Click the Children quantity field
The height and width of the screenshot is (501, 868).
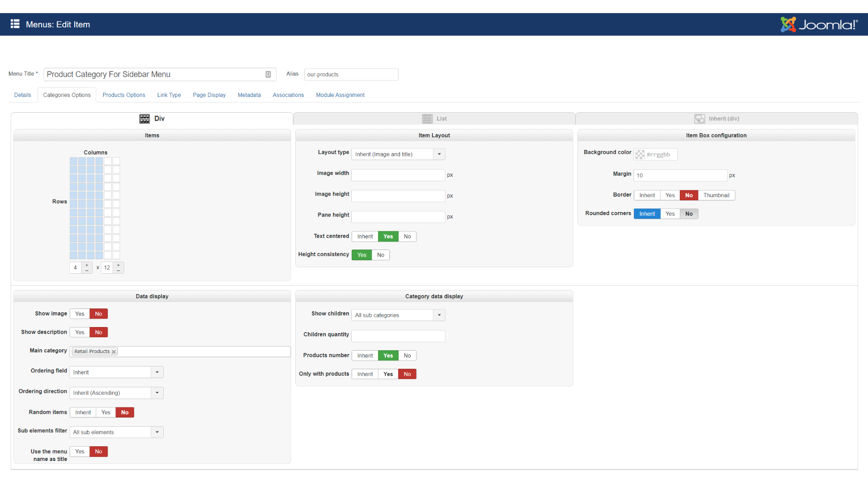click(x=398, y=336)
